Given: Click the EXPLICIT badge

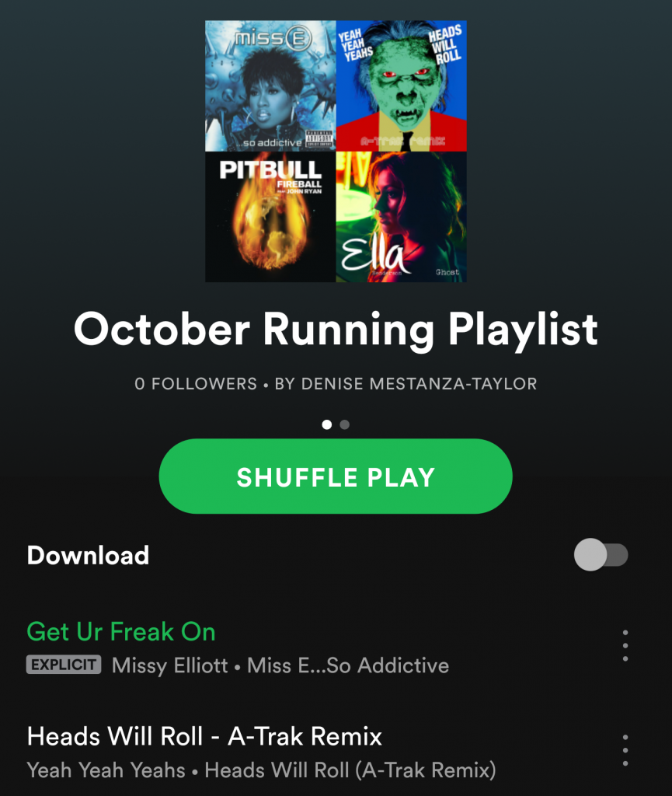Looking at the screenshot, I should (64, 665).
